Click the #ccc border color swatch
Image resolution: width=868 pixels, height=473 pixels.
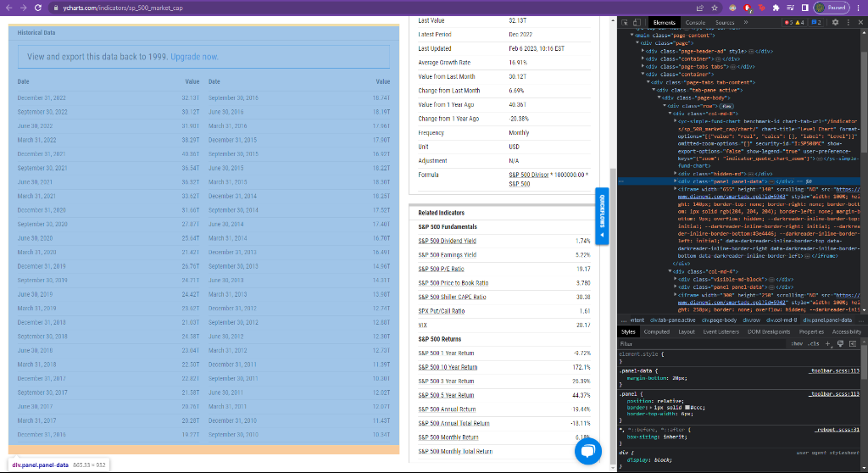(687, 408)
